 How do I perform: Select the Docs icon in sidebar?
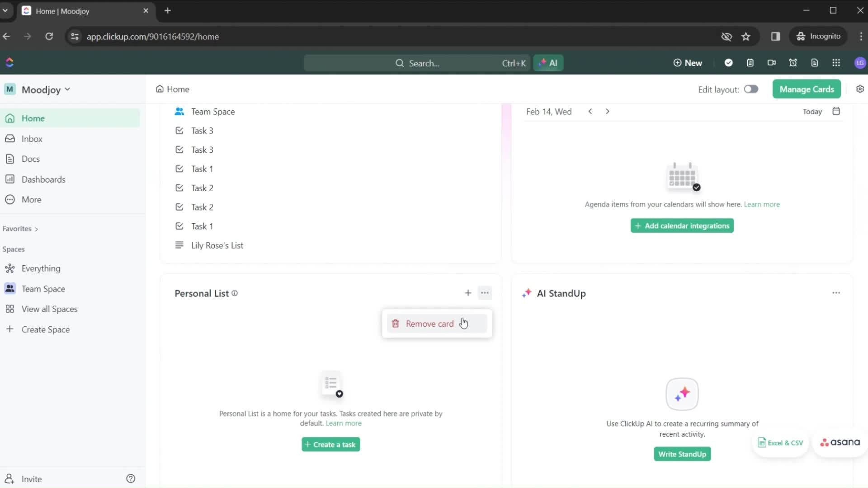(10, 159)
